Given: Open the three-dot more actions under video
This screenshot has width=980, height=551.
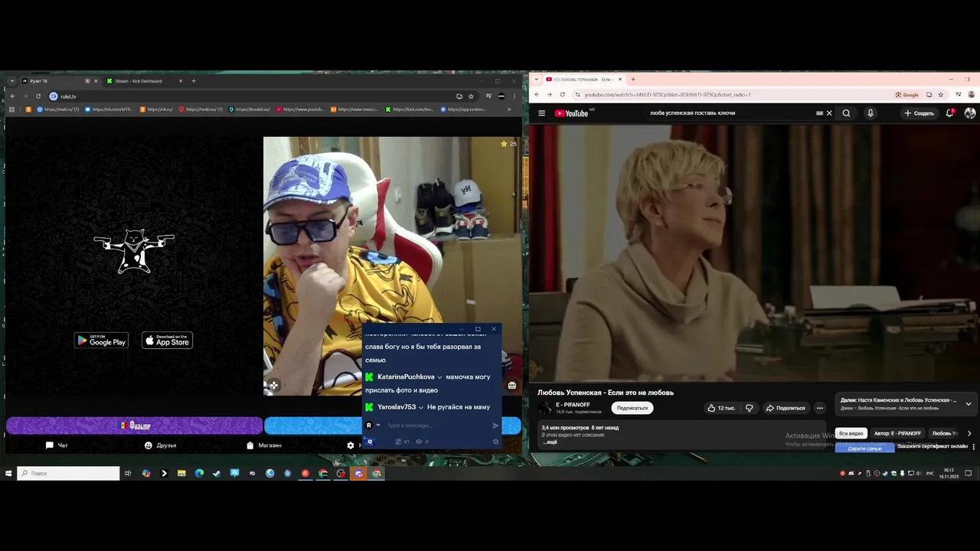Looking at the screenshot, I should [819, 408].
